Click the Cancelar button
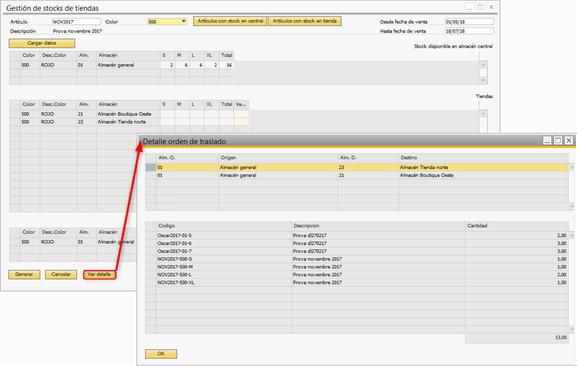The height and width of the screenshot is (366, 577). click(x=61, y=274)
